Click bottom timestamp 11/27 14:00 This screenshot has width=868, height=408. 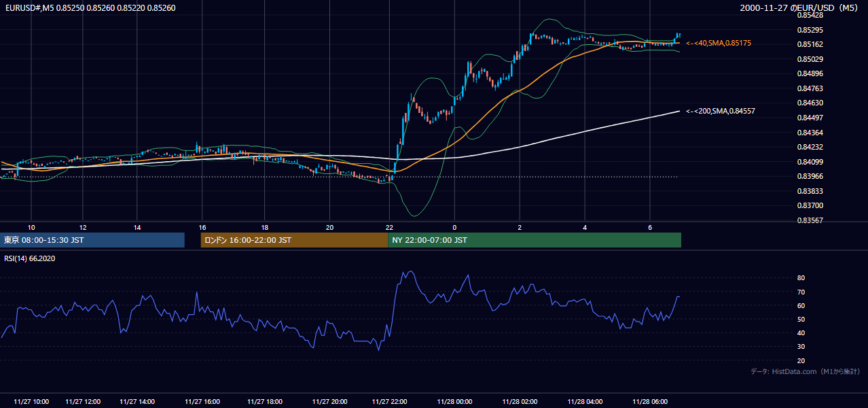pos(137,402)
